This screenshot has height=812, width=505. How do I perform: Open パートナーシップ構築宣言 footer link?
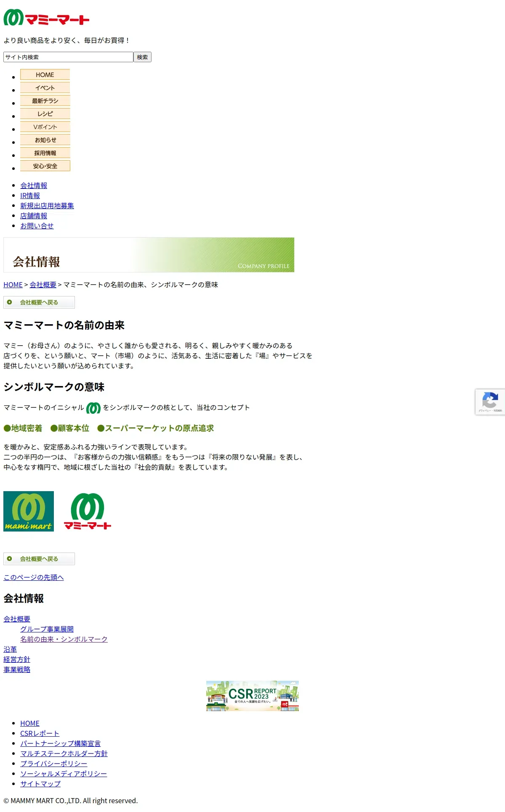(x=61, y=743)
